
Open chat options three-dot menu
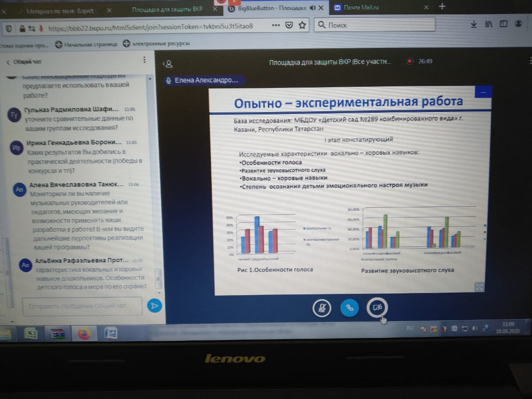tap(144, 60)
